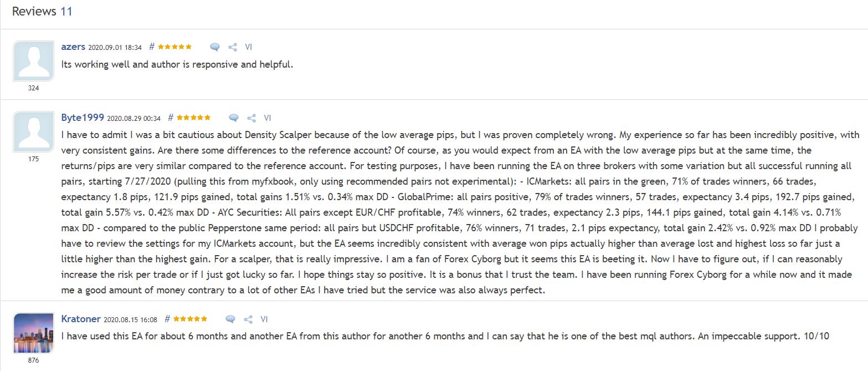Image resolution: width=868 pixels, height=371 pixels.
Task: Click the # permalink on Byte1999's review
Action: click(171, 118)
